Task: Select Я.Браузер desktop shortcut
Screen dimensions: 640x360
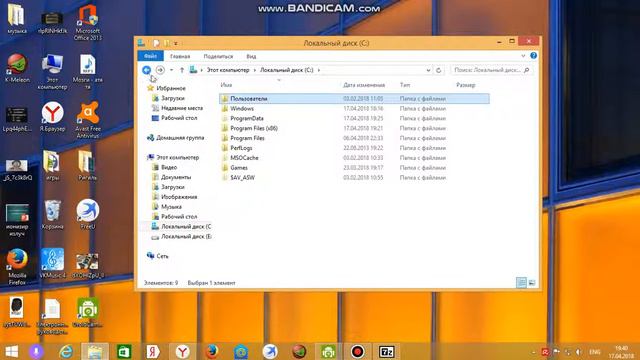Action: [52, 118]
